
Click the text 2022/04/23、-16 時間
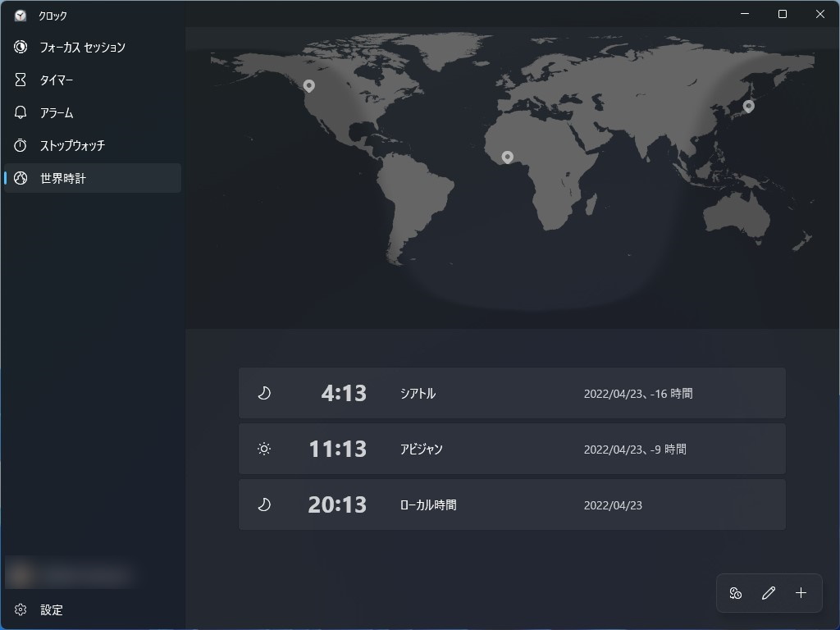(x=638, y=394)
